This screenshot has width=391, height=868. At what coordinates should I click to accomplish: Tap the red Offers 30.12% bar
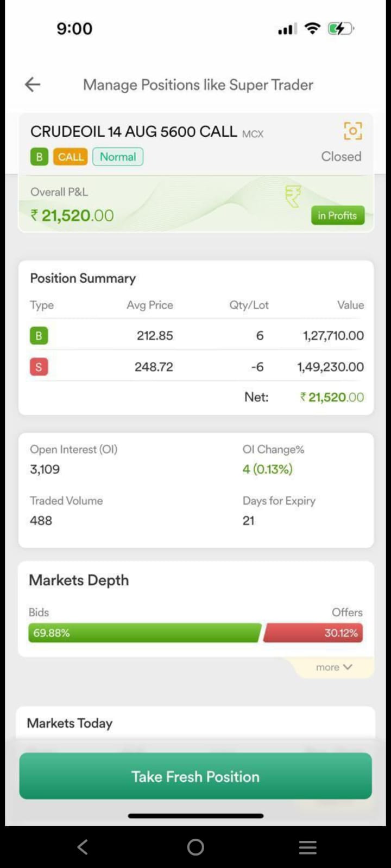click(313, 633)
